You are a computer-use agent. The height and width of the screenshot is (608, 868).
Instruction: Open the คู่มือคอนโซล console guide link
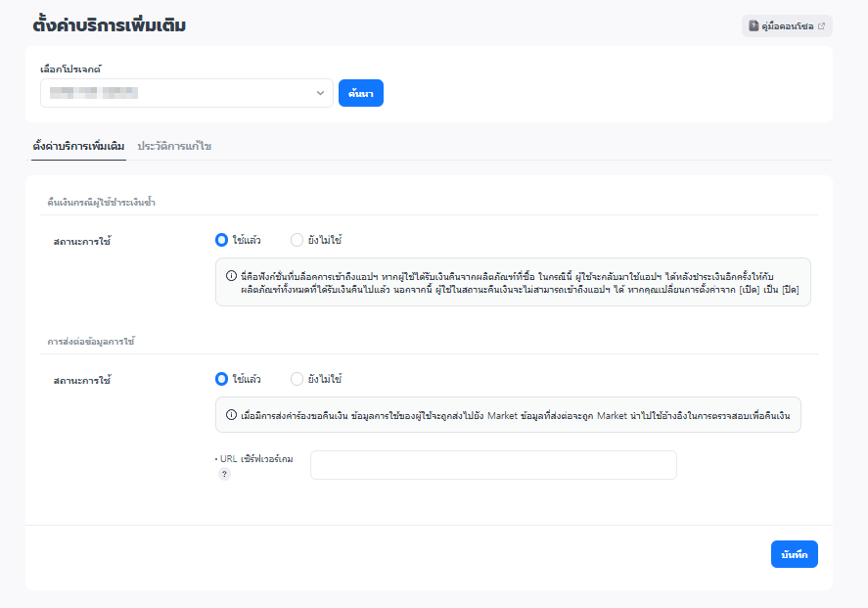[787, 26]
